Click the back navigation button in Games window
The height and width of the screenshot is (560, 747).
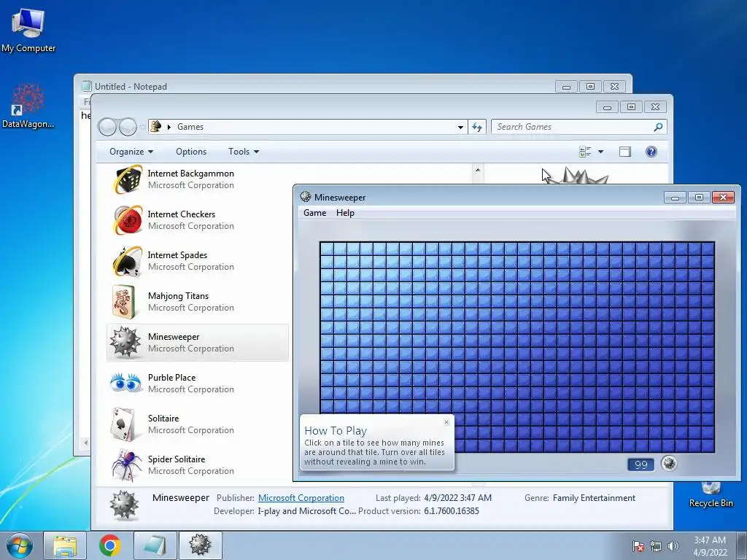[107, 127]
